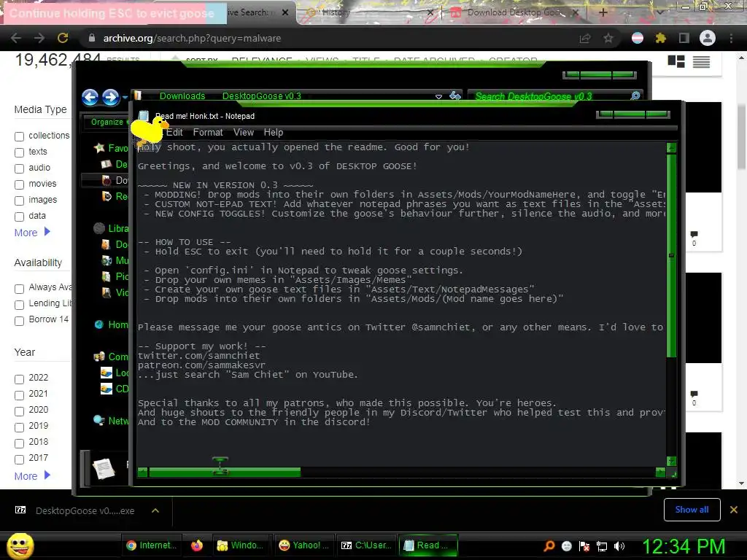Click the network tray icon
The height and width of the screenshot is (560, 747).
602,546
